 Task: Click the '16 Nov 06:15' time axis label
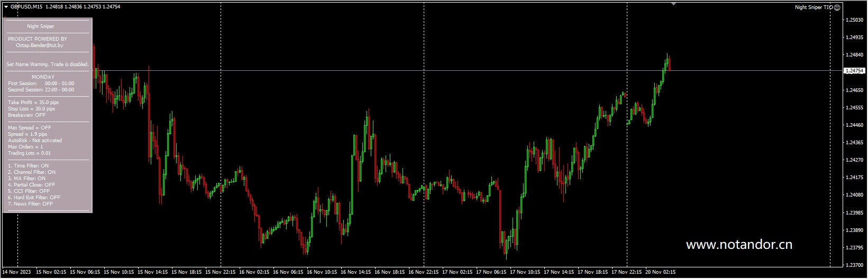pyautogui.click(x=288, y=273)
